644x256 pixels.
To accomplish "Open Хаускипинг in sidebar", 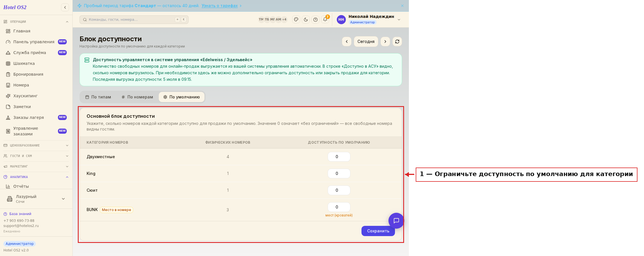I will [x=36, y=96].
